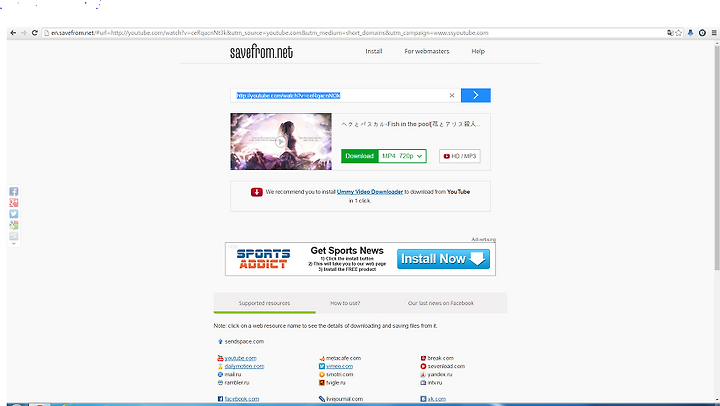Click the YouTube URL input field
Image resolution: width=720 pixels, height=406 pixels.
coord(340,96)
